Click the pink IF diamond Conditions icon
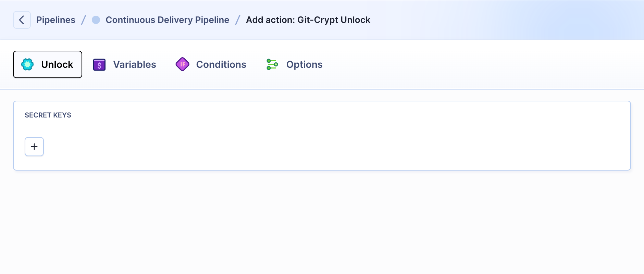 pyautogui.click(x=183, y=64)
